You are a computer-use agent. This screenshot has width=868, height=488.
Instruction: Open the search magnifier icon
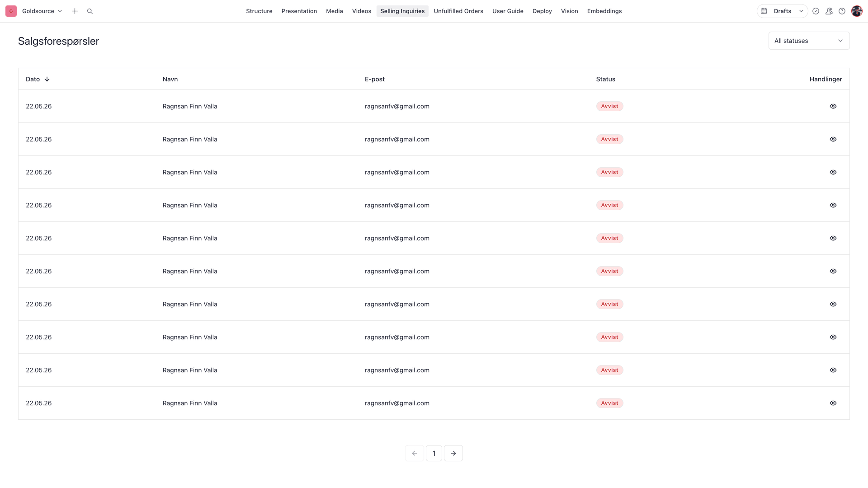coord(90,11)
